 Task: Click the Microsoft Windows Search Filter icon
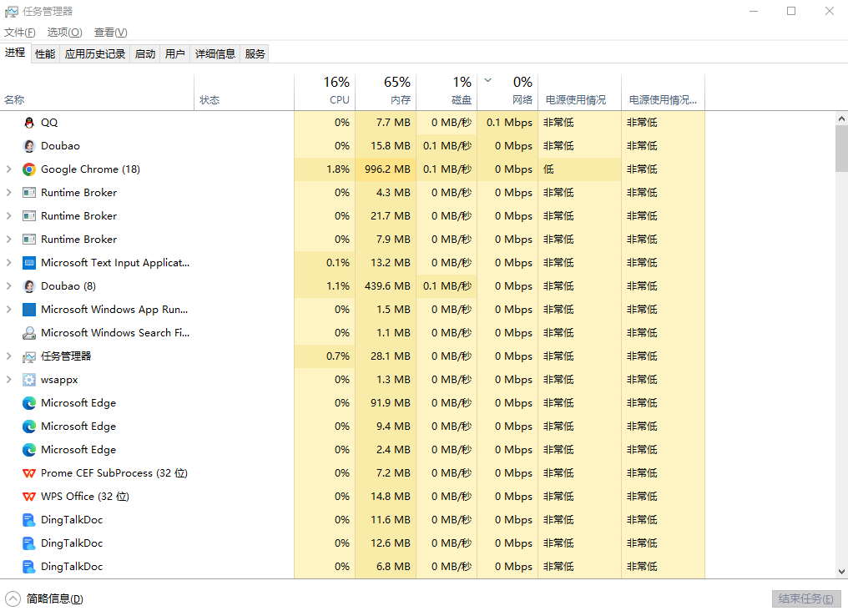coord(29,333)
